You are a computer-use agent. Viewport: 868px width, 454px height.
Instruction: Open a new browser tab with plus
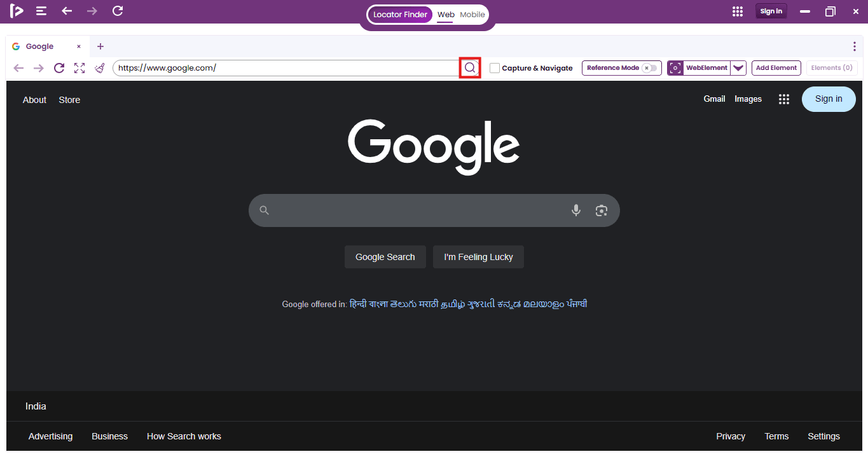click(x=100, y=46)
